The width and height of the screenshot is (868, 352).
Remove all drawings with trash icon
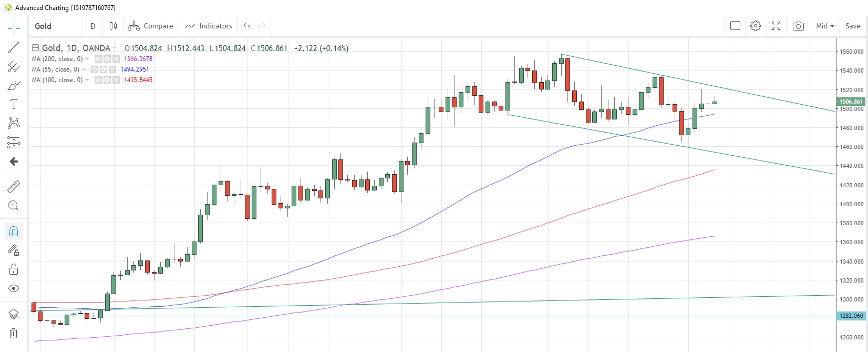(x=14, y=333)
